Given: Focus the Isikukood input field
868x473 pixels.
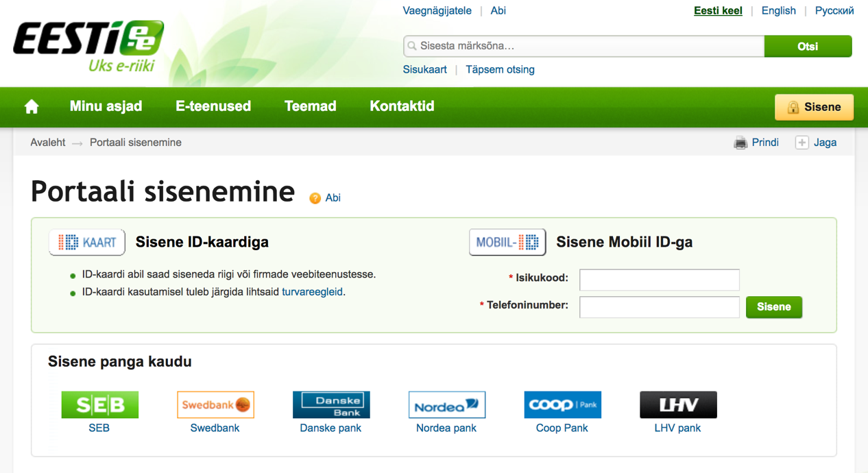Looking at the screenshot, I should click(x=660, y=280).
